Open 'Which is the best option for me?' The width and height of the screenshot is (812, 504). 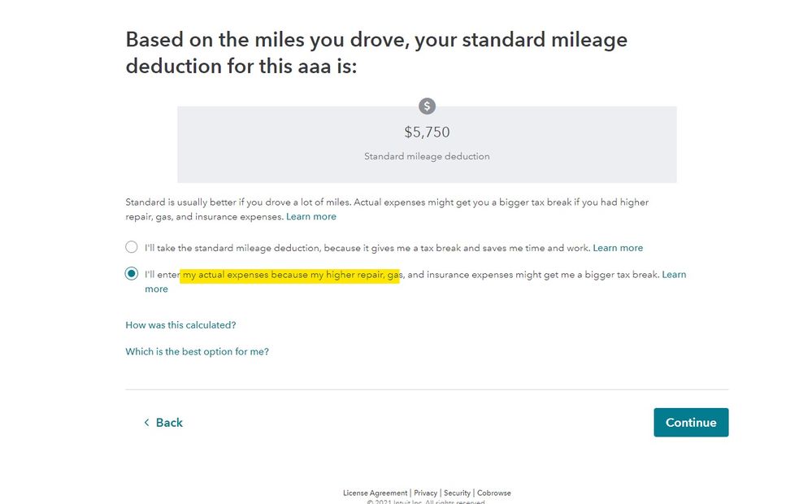[198, 352]
